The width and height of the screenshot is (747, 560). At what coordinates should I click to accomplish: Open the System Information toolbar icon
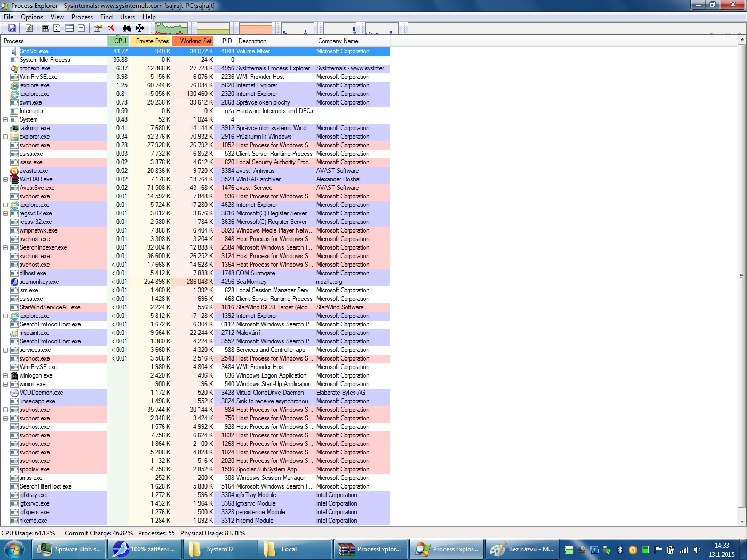click(x=45, y=28)
